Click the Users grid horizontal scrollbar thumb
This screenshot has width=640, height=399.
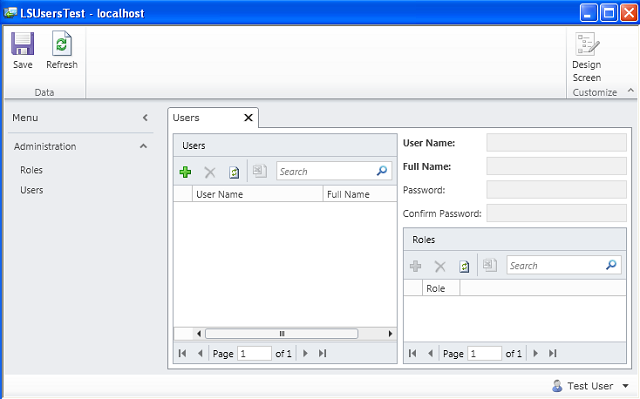pos(282,334)
